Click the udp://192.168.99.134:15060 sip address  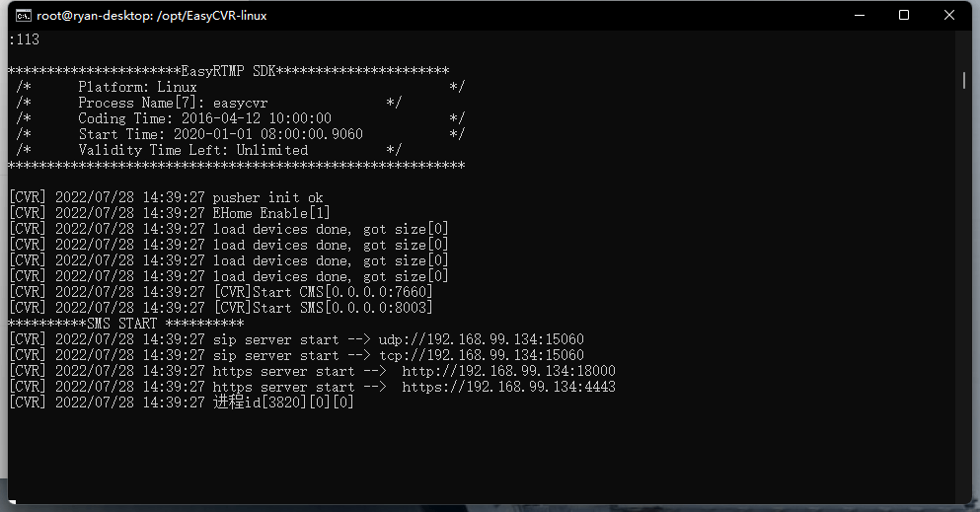[x=481, y=339]
